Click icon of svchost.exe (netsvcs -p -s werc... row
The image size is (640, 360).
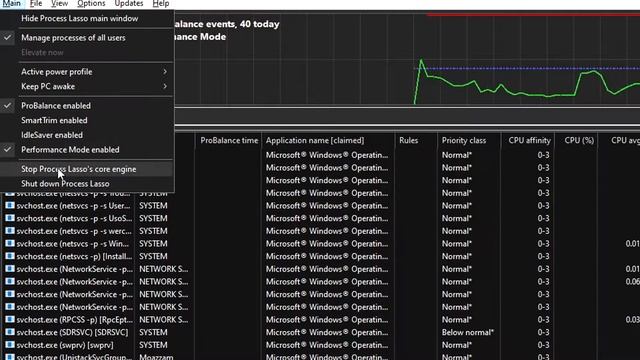pos(10,231)
